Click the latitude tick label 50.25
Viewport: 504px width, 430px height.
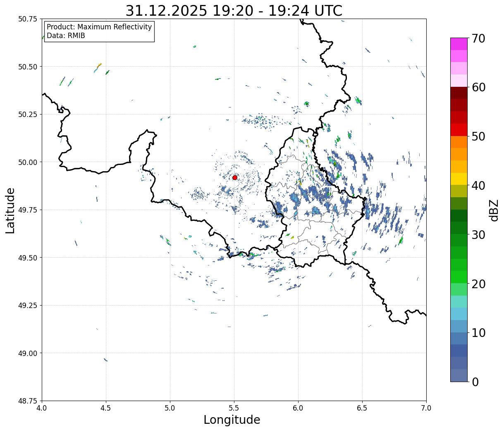[28, 115]
